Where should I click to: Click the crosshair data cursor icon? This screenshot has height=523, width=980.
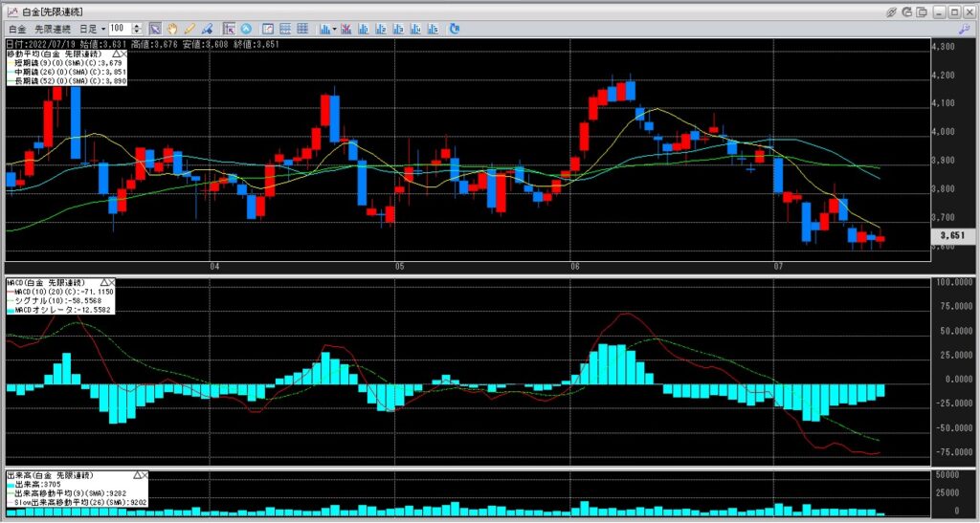(229, 29)
